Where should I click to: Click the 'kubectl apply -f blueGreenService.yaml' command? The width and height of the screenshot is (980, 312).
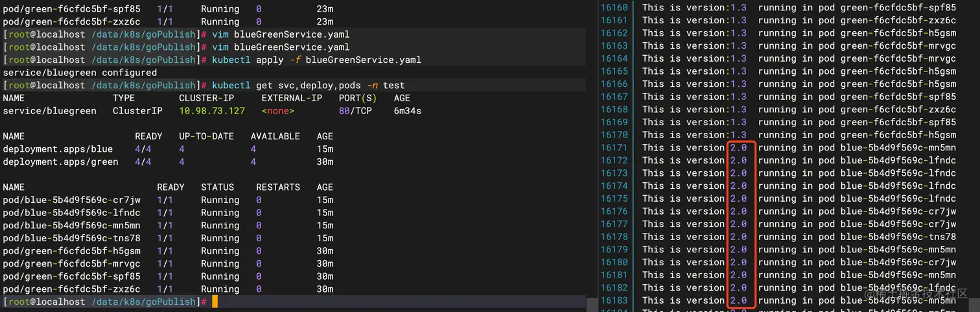316,60
